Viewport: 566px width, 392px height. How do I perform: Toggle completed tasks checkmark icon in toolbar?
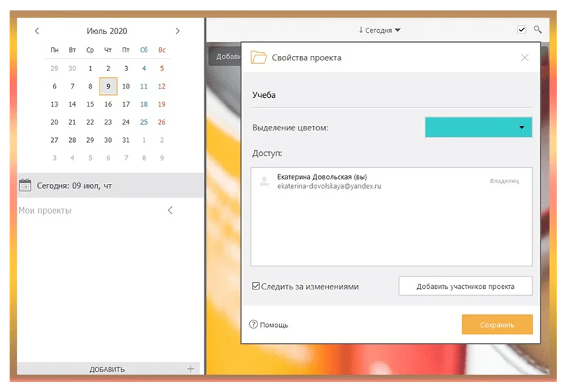pyautogui.click(x=521, y=30)
